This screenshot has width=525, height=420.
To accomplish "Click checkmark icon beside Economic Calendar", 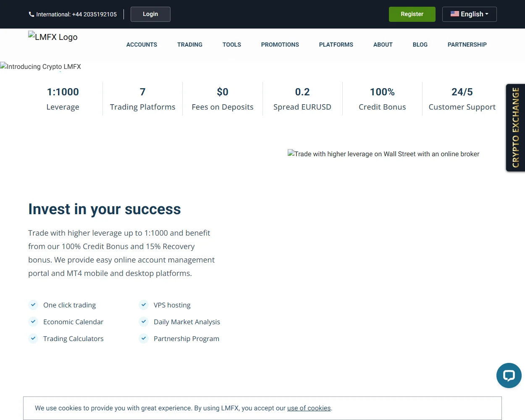I will 33,322.
